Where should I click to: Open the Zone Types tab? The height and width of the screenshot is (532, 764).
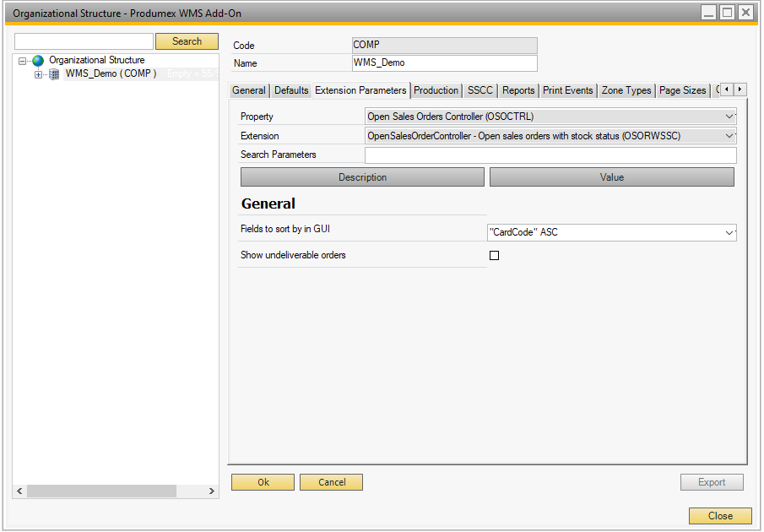coord(626,90)
